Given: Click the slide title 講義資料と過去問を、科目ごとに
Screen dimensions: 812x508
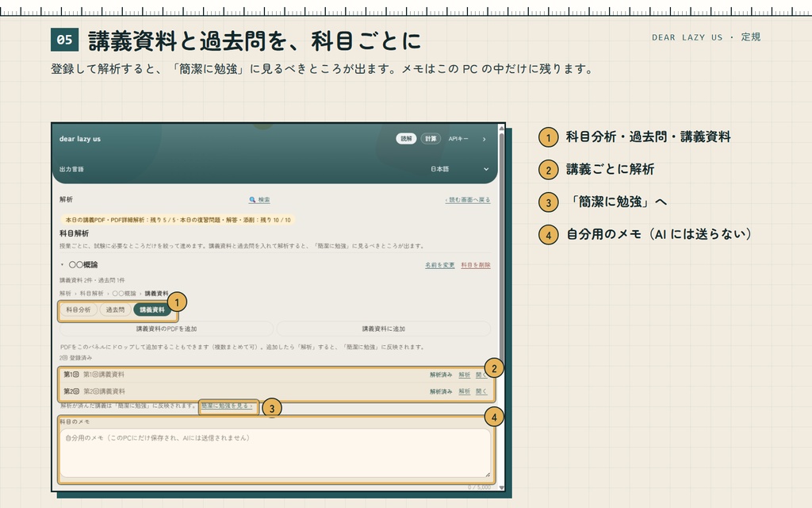Looking at the screenshot, I should coord(255,41).
